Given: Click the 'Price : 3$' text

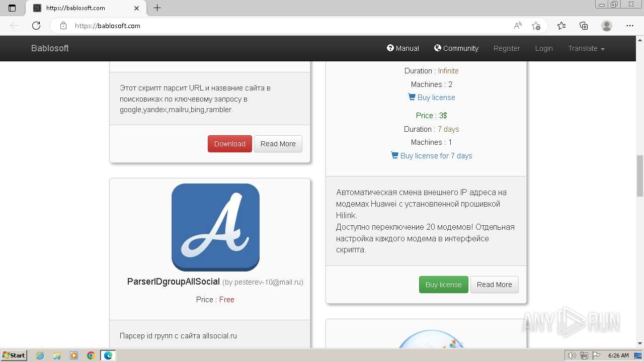Looking at the screenshot, I should pyautogui.click(x=432, y=116).
